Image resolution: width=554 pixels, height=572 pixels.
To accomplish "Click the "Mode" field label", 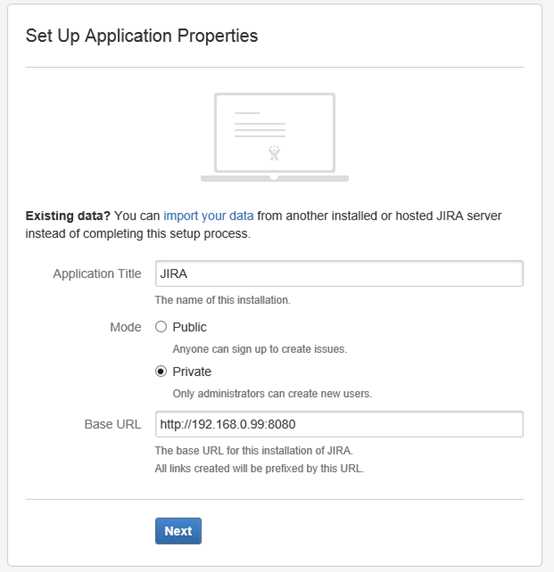I will coord(125,327).
